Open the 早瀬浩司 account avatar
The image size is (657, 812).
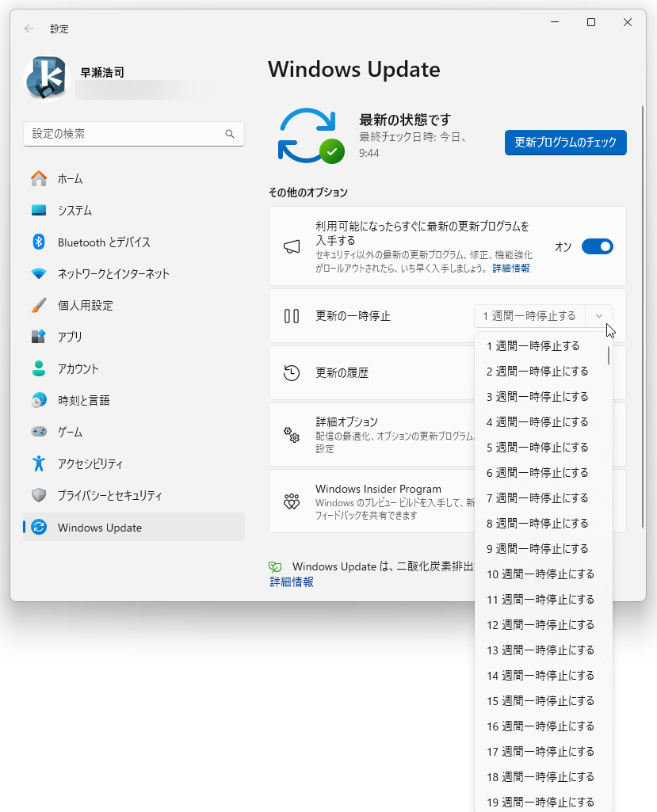tap(47, 78)
